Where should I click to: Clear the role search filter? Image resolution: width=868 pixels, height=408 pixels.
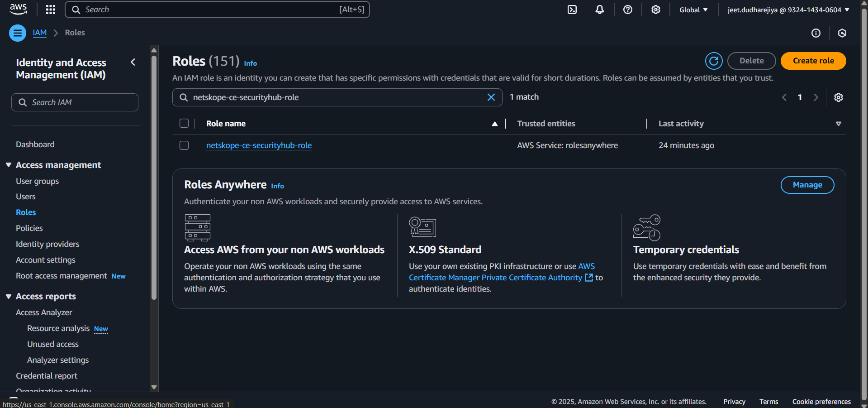pos(491,97)
